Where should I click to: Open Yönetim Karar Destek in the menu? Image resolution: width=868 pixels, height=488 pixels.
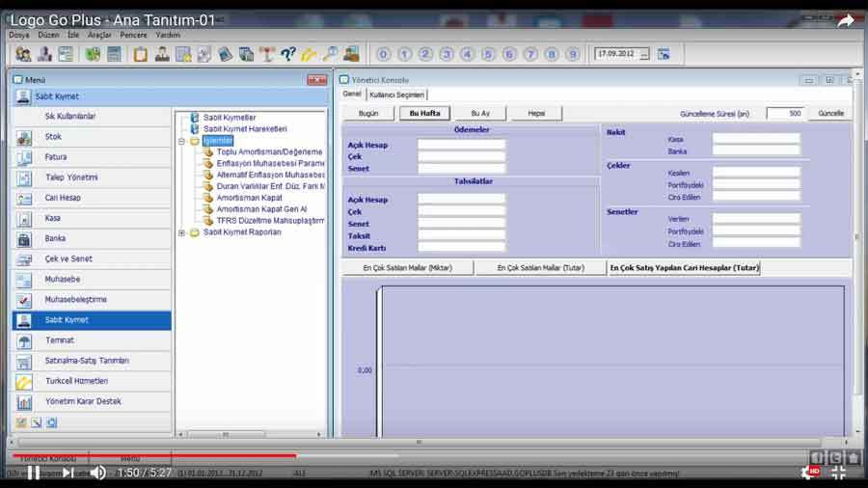point(92,402)
